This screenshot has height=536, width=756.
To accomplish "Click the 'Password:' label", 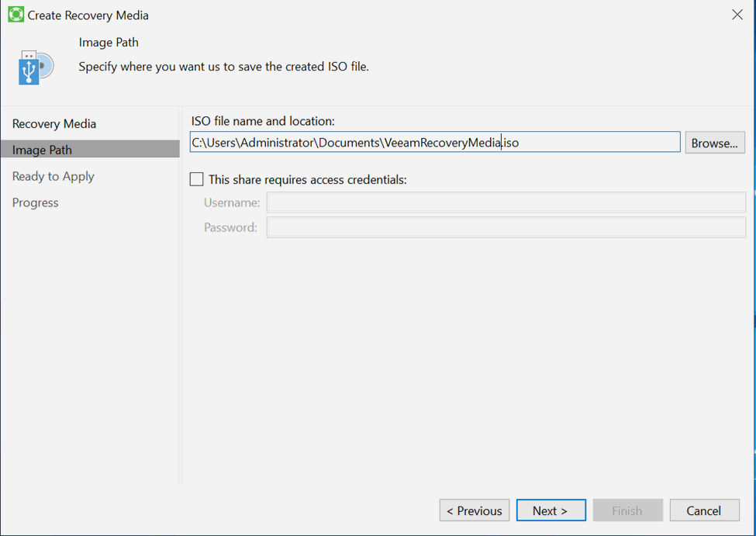I will [x=230, y=227].
